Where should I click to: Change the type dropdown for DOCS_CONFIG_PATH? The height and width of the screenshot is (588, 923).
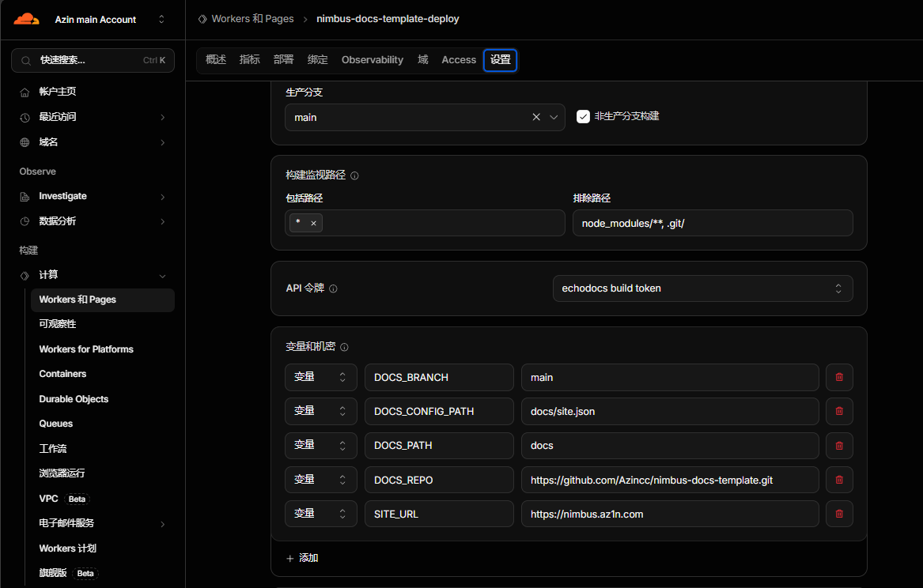[321, 411]
